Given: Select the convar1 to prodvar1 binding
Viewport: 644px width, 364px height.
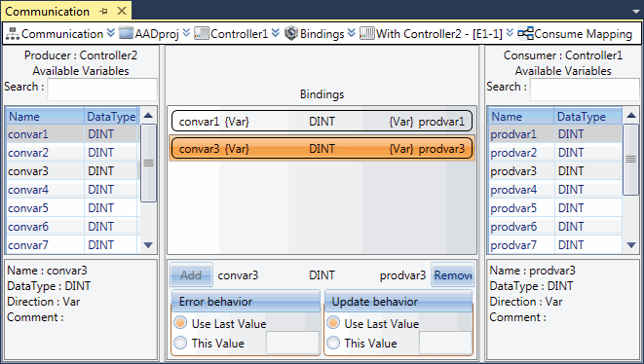Looking at the screenshot, I should [322, 121].
